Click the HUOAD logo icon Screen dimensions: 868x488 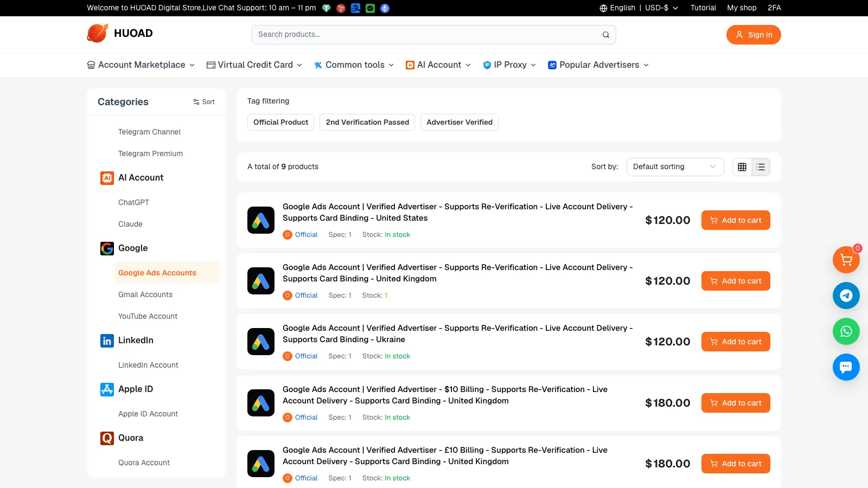click(98, 33)
